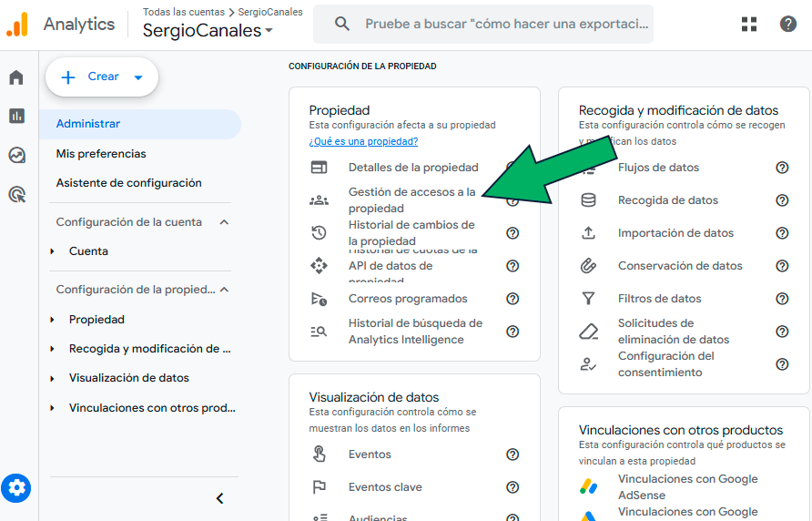Click the ¿Qué es una propiedad? link
Screen dimensions: 812x521
pos(363,141)
